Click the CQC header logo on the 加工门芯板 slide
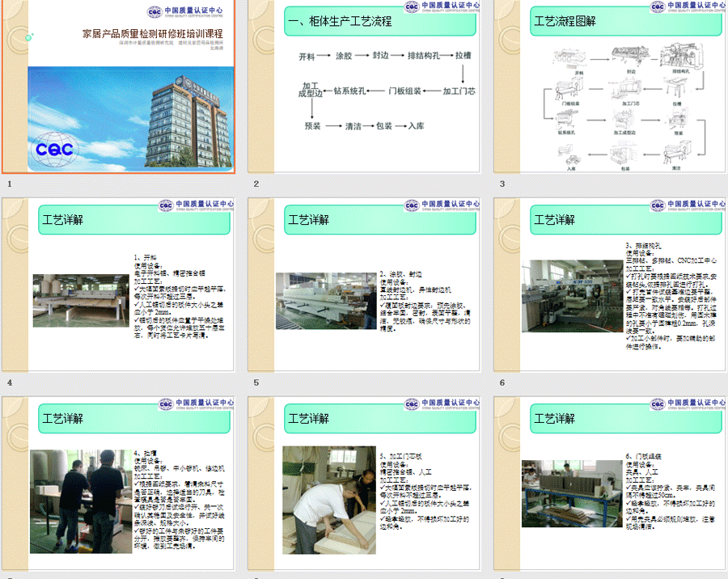The height and width of the screenshot is (579, 728). coord(442,405)
